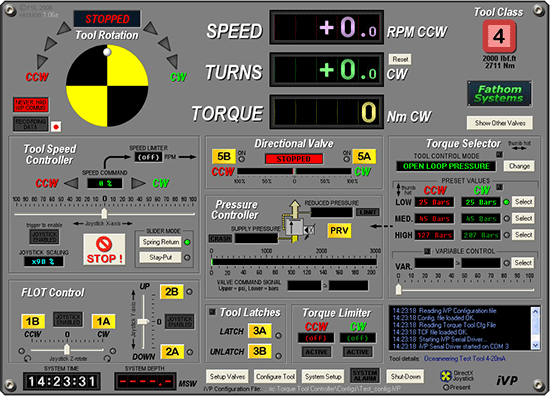This screenshot has height=396, width=550.
Task: Select the MED. preset torque radio button
Action: [507, 219]
